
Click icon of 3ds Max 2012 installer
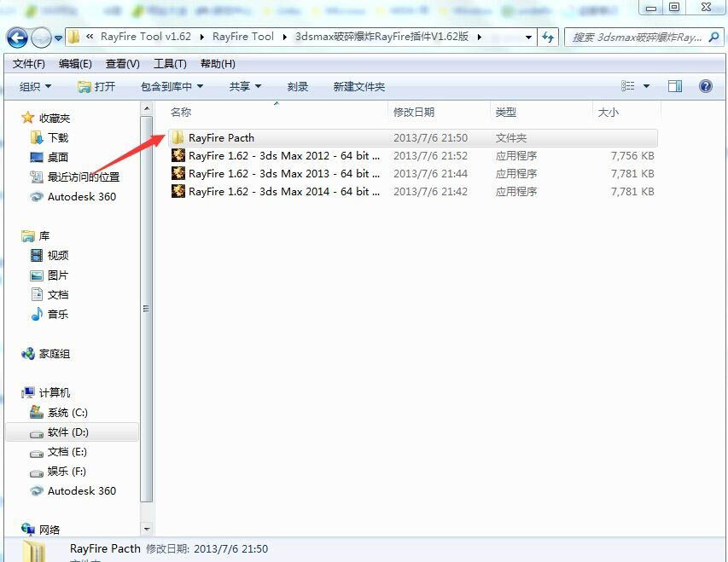[x=178, y=155]
